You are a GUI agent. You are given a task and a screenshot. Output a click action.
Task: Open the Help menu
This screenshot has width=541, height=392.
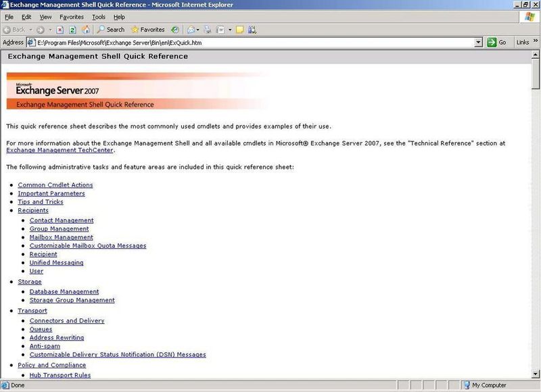coord(119,17)
